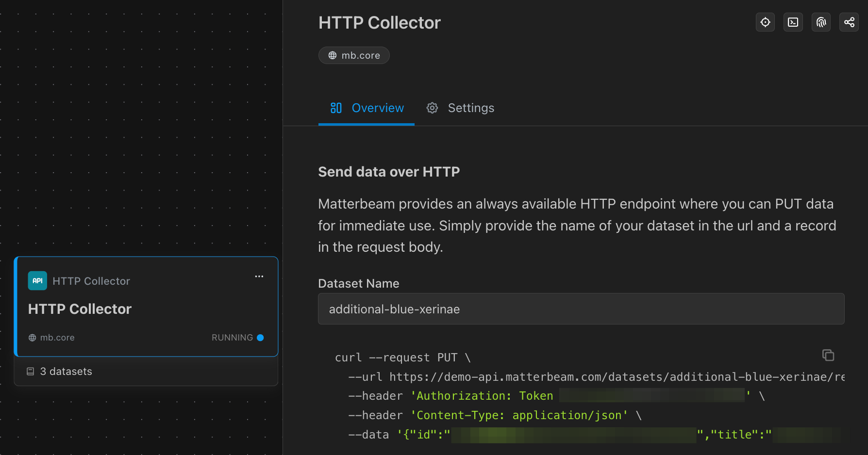Click mb.core label on the collector card
Viewport: 868px width, 455px height.
tap(57, 338)
